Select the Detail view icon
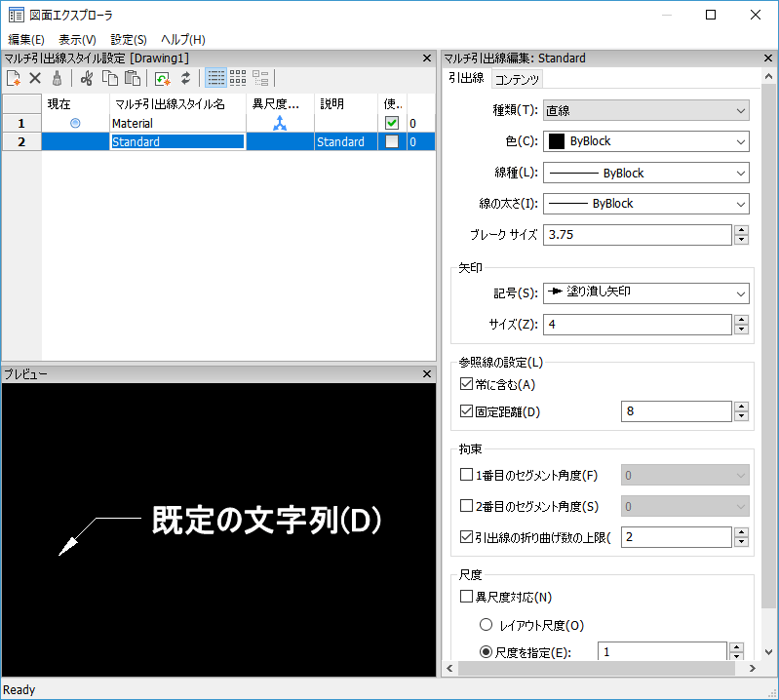 tap(216, 78)
